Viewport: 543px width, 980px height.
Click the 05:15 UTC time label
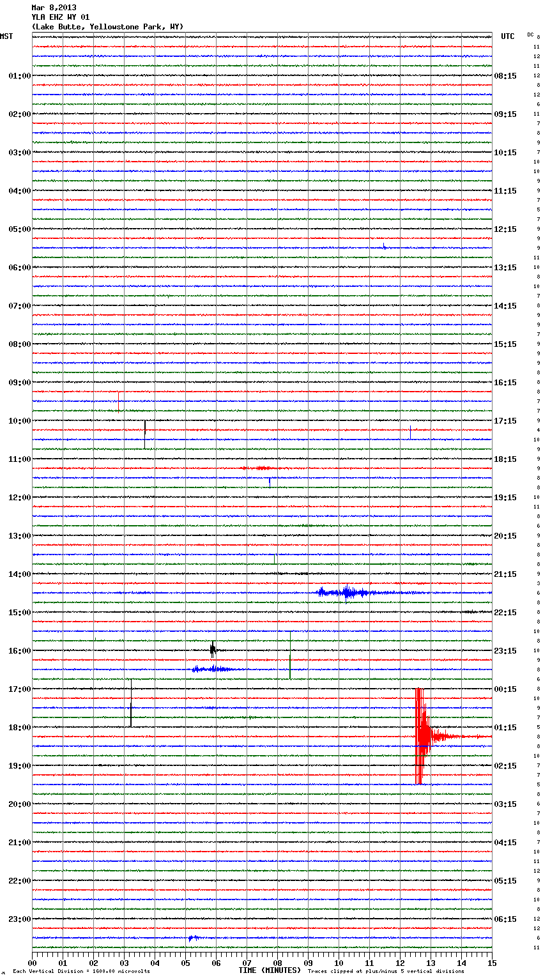[505, 881]
